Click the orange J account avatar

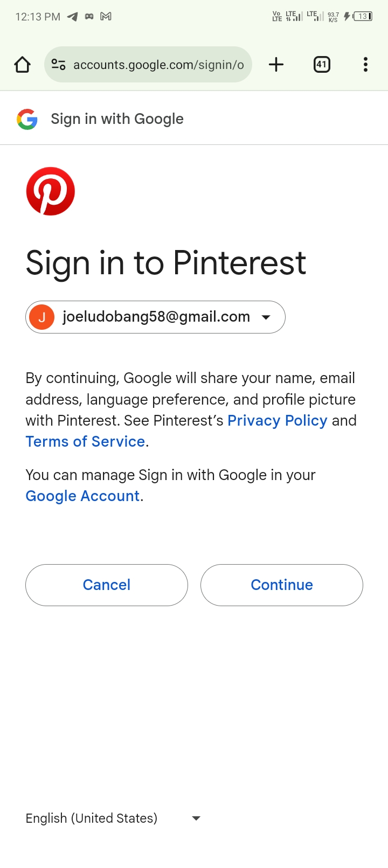click(x=41, y=317)
